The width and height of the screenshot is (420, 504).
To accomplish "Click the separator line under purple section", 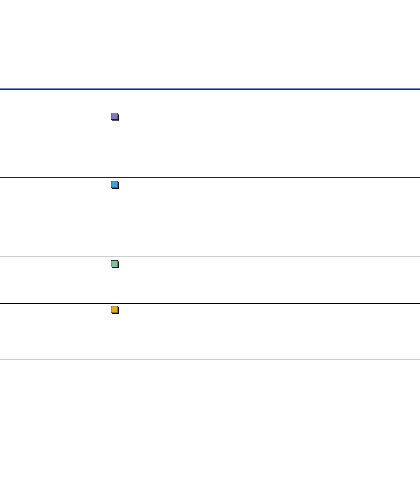I will [210, 177].
